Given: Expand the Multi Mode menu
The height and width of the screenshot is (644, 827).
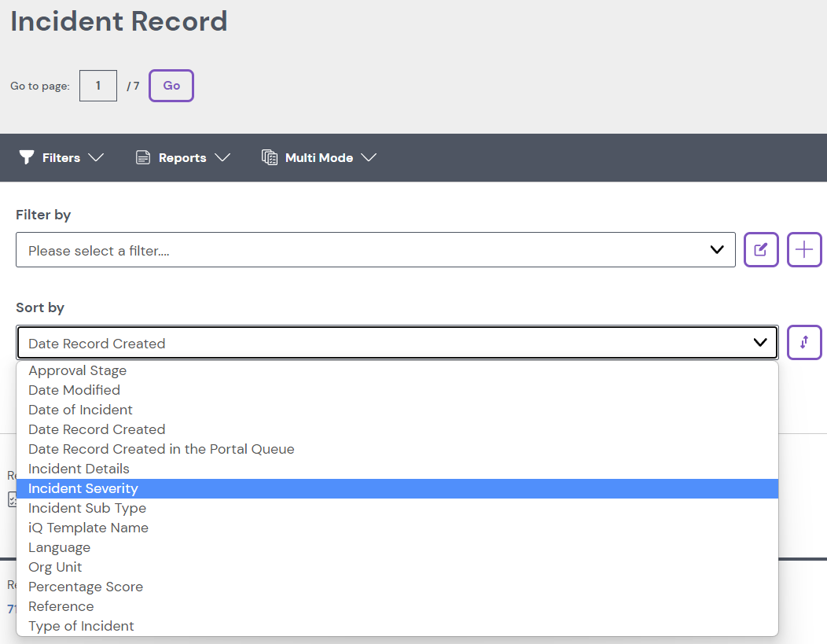Looking at the screenshot, I should [318, 158].
